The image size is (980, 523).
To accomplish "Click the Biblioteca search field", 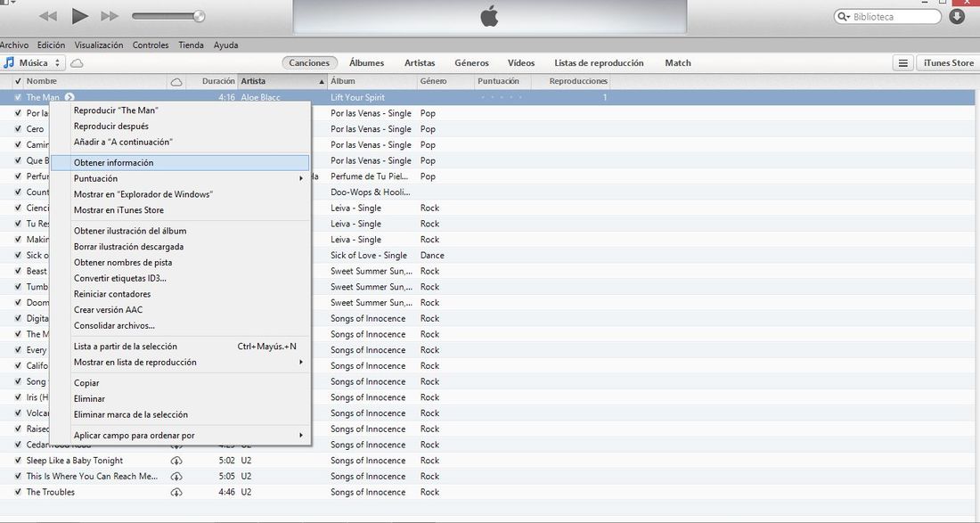I will tap(887, 17).
